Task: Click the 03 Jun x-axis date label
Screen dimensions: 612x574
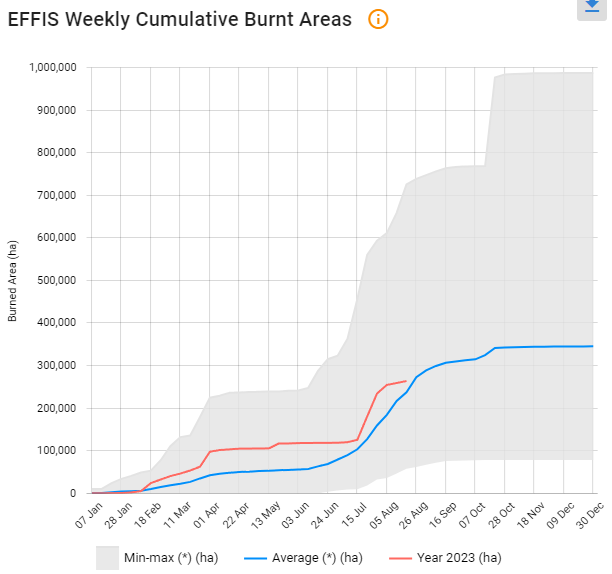Action: click(x=295, y=515)
